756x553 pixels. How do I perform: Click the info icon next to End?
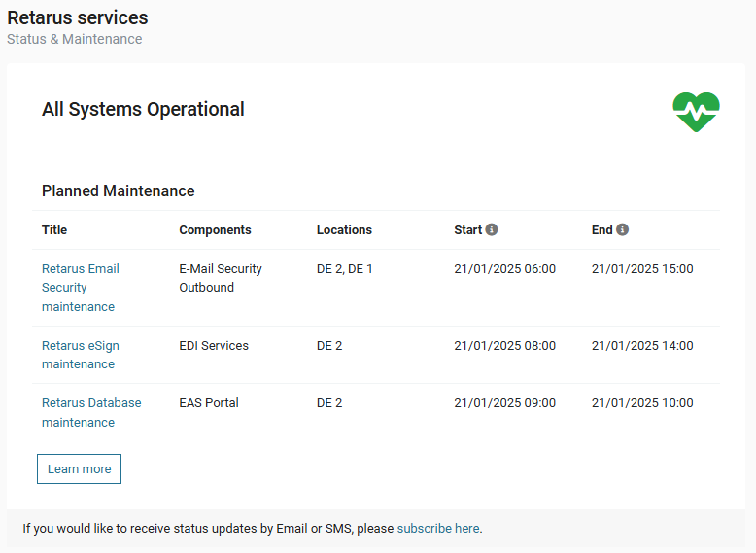click(x=622, y=230)
